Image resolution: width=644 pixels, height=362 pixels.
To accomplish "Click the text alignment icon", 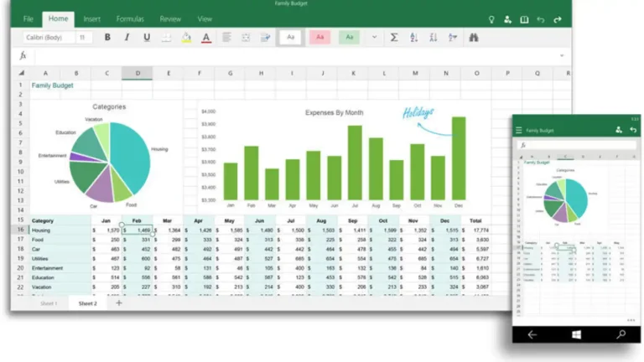I will [x=226, y=38].
